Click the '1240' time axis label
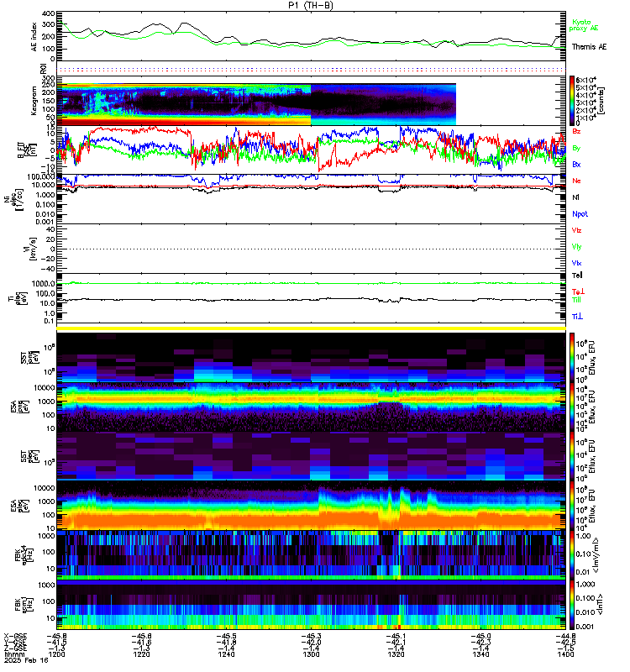Image resolution: width=630 pixels, height=672 pixels. click(226, 654)
